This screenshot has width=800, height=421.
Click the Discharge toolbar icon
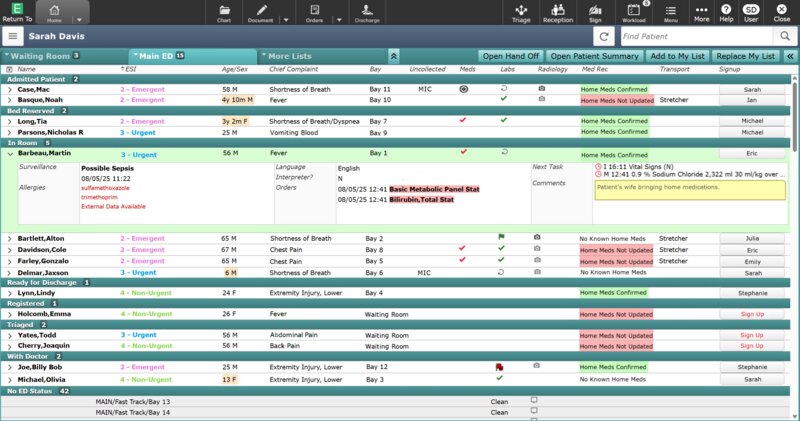(367, 12)
